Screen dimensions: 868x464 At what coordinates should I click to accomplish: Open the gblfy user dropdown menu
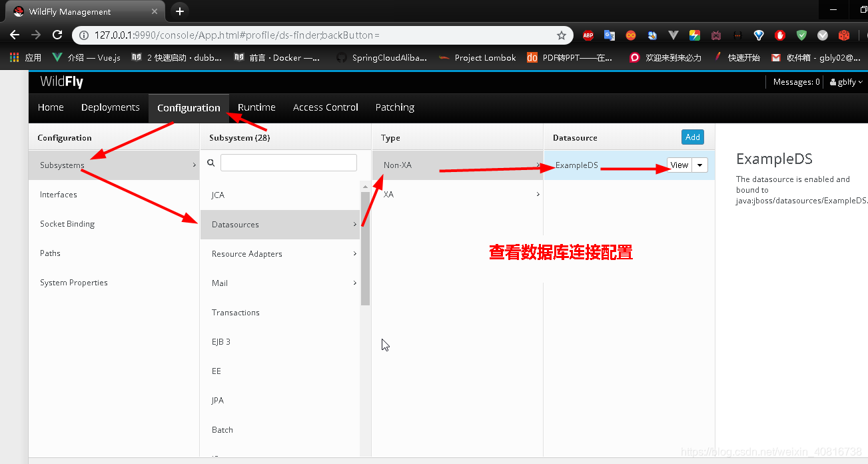846,82
